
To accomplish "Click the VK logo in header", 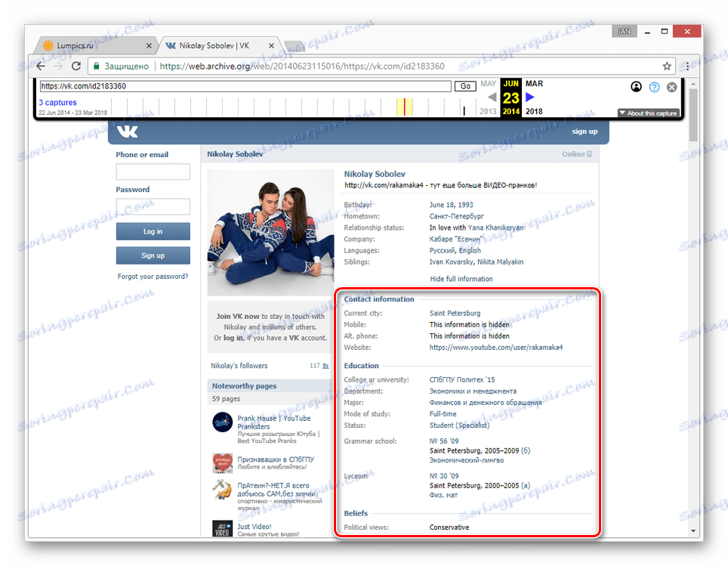I will (127, 131).
